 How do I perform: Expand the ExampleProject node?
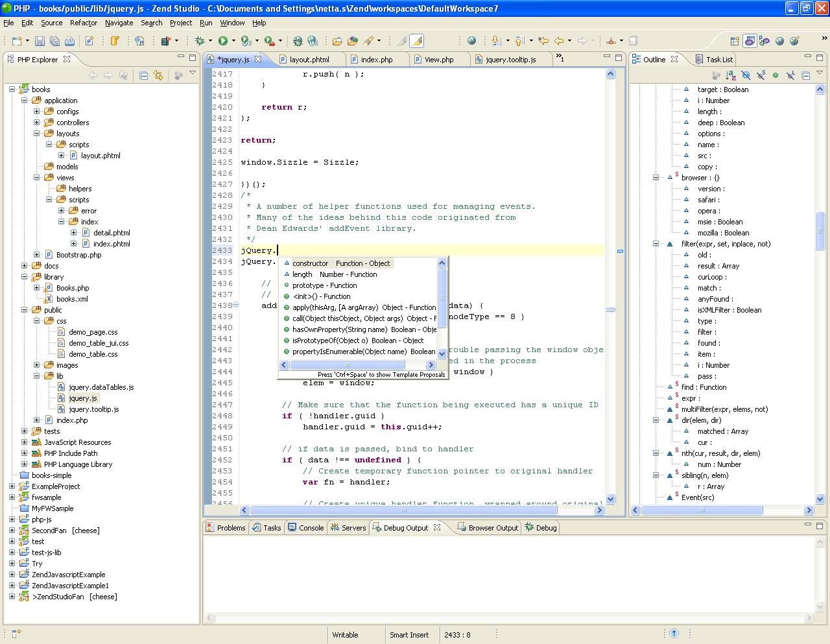(x=12, y=486)
